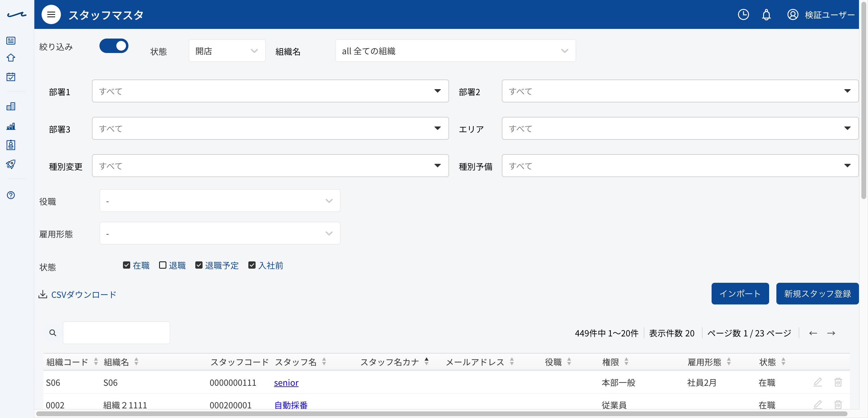The image size is (868, 418).
Task: Sort by 雇用形態 column arrows
Action: pyautogui.click(x=728, y=361)
